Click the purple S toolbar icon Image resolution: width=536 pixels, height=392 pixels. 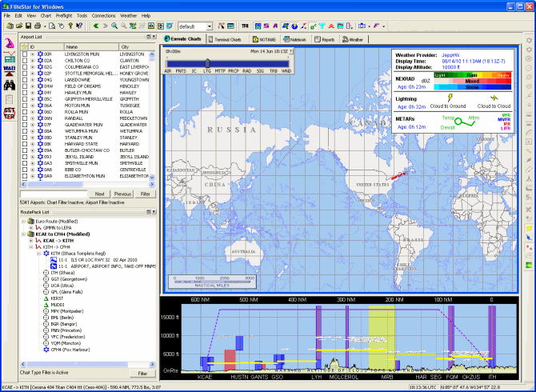[266, 26]
